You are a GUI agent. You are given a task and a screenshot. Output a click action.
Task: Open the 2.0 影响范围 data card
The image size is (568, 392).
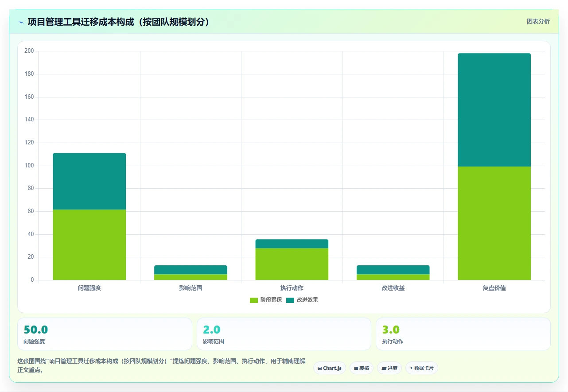click(x=284, y=334)
